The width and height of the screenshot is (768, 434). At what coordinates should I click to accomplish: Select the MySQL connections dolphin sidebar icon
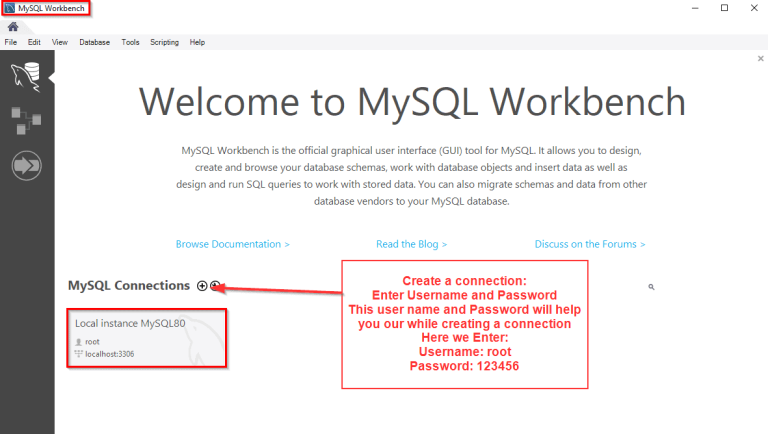[26, 77]
